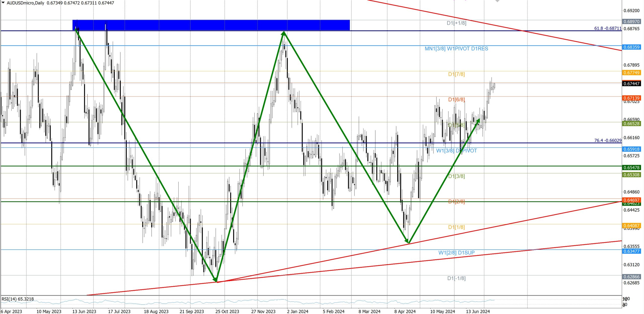Click the 0.63477 blue price tag

[631, 251]
